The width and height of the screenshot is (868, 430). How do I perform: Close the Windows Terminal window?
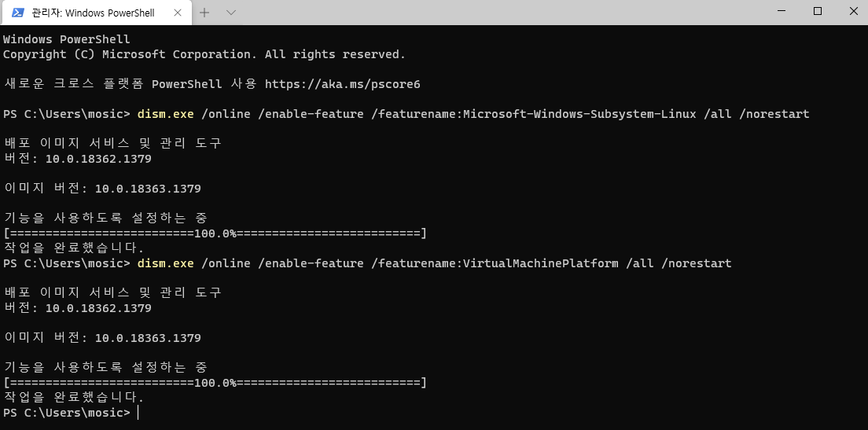(x=852, y=11)
